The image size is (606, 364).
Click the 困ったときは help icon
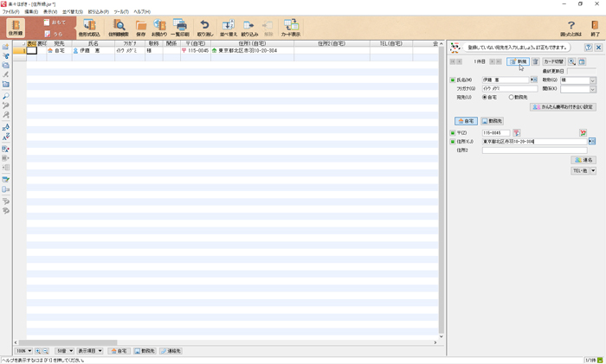point(571,28)
